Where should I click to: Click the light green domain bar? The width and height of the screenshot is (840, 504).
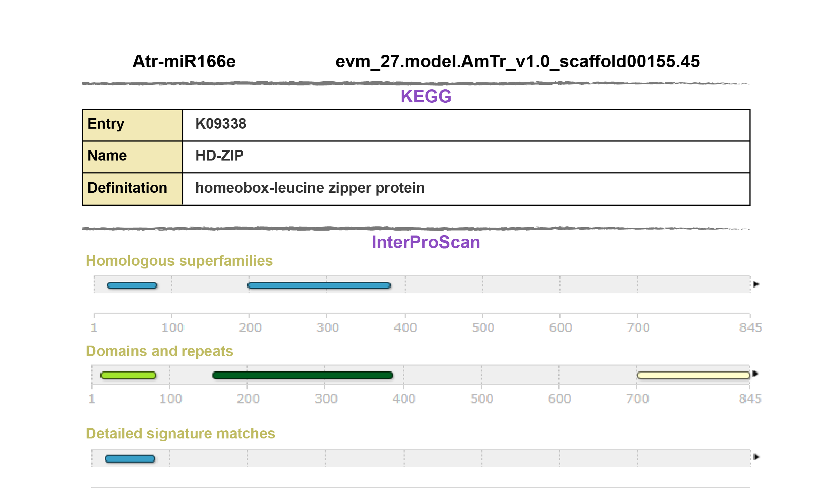[128, 375]
